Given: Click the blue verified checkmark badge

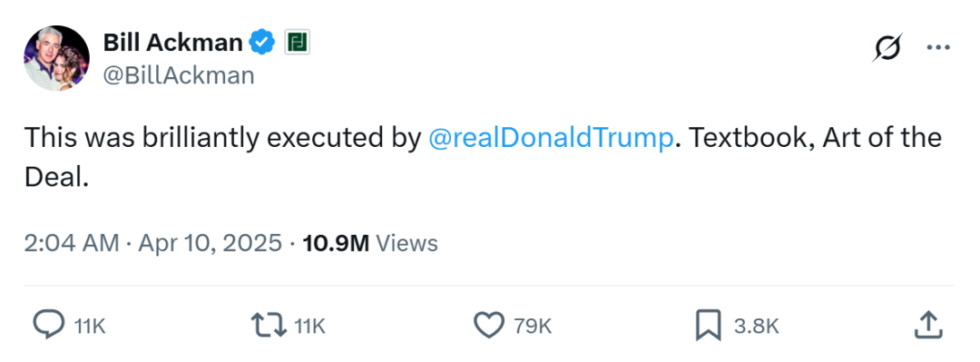Looking at the screenshot, I should point(262,43).
